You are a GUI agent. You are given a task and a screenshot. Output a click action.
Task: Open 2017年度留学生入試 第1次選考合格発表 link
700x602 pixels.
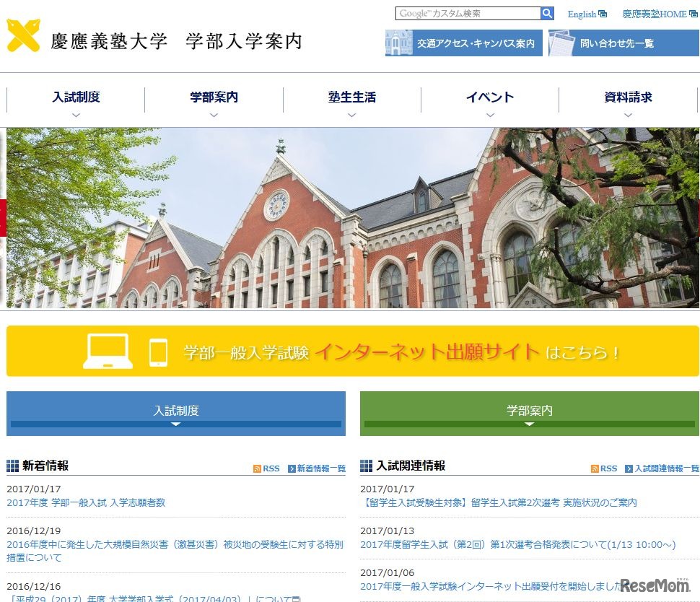point(518,545)
